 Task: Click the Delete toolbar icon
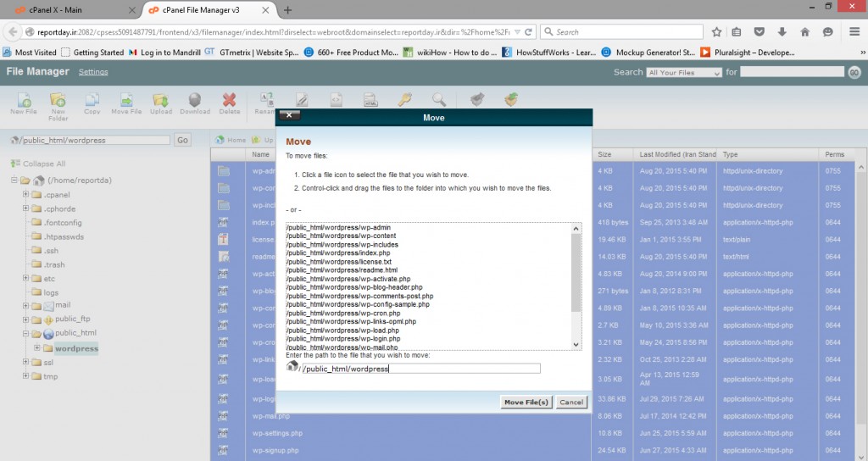[230, 102]
